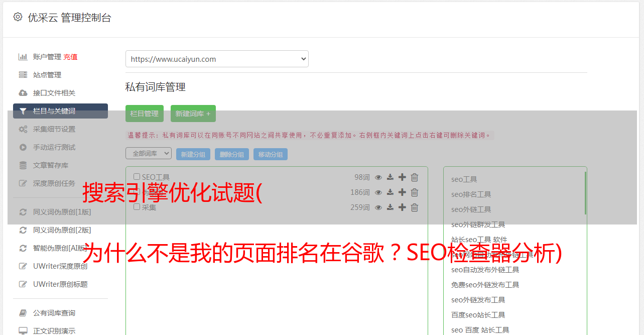Click the refresh icon for 同义词伪原创[1版]
The height and width of the screenshot is (335, 644).
(x=23, y=212)
